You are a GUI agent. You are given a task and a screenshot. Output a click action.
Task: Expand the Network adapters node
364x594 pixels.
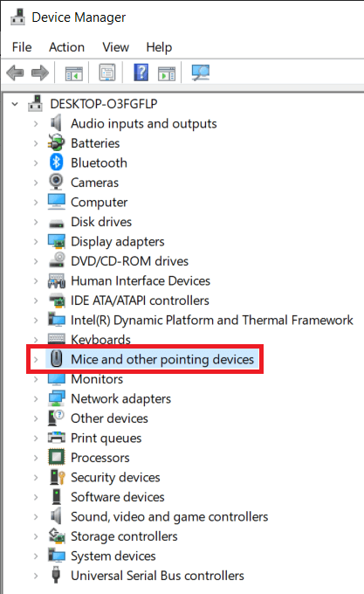click(36, 398)
